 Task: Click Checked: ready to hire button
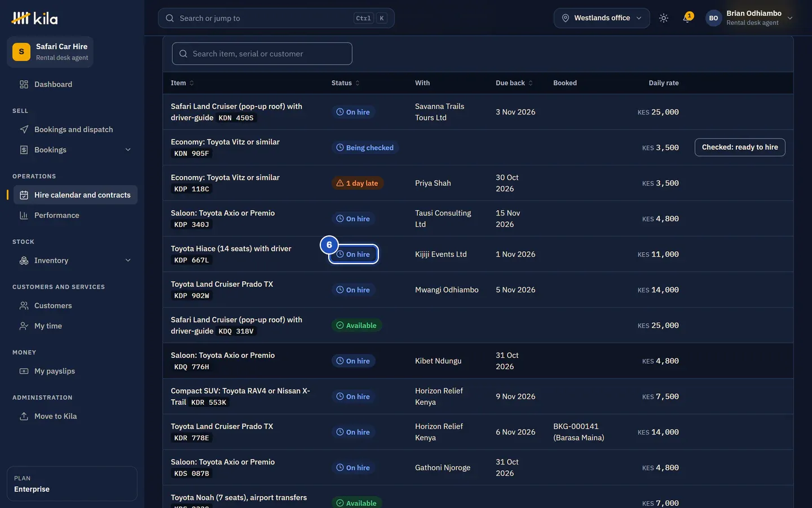coord(740,147)
